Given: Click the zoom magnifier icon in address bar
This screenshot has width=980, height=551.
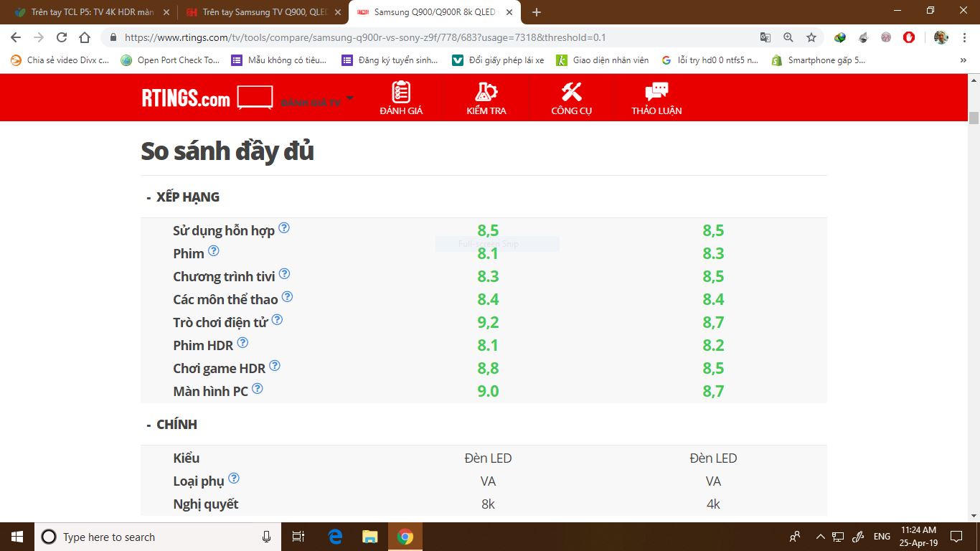Looking at the screenshot, I should (788, 37).
